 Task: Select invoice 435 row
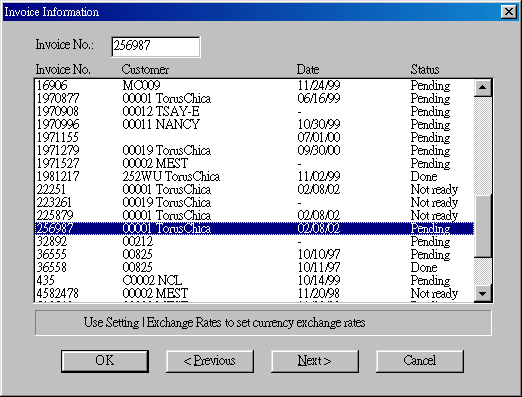pyautogui.click(x=254, y=280)
